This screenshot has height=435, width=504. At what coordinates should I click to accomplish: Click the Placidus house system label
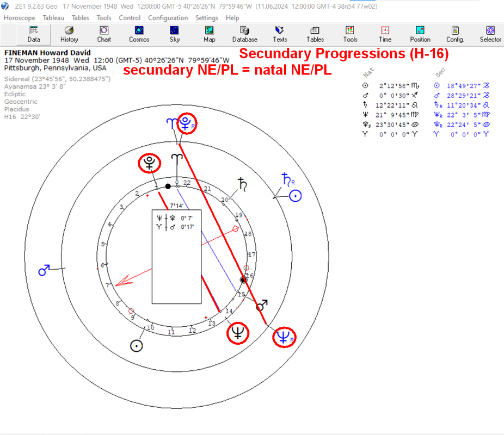click(x=16, y=109)
